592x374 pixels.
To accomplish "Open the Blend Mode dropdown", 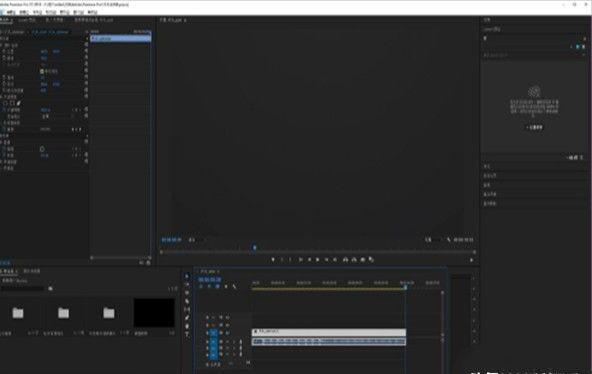I will tap(57, 117).
